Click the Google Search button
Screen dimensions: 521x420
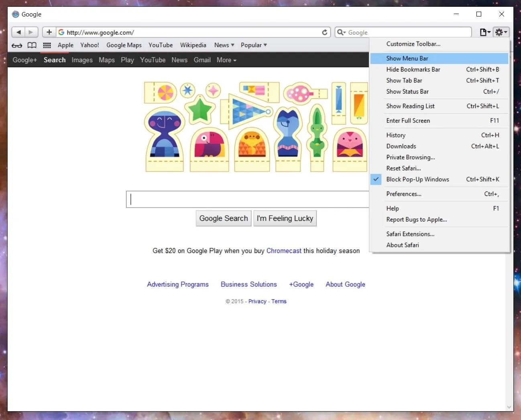point(224,218)
